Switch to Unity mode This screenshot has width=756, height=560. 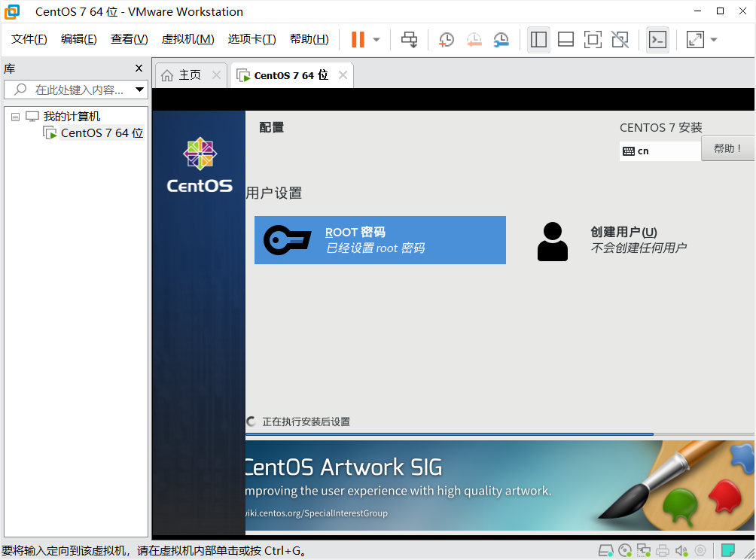click(x=620, y=40)
